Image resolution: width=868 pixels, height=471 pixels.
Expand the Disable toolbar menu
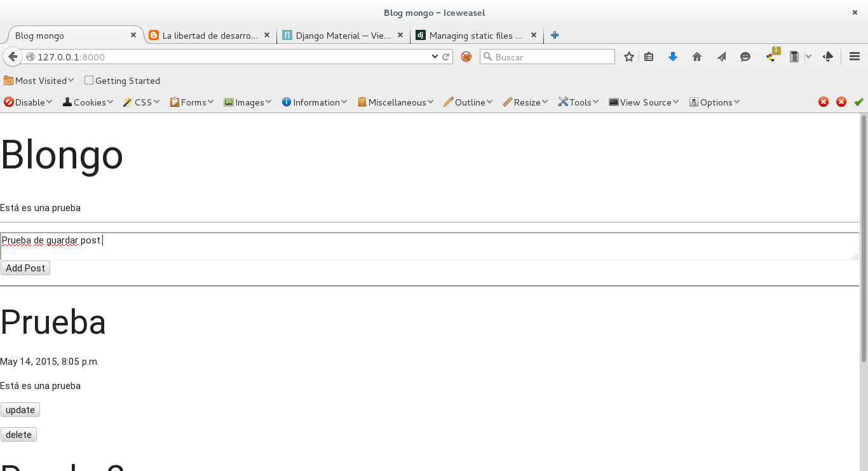(27, 102)
